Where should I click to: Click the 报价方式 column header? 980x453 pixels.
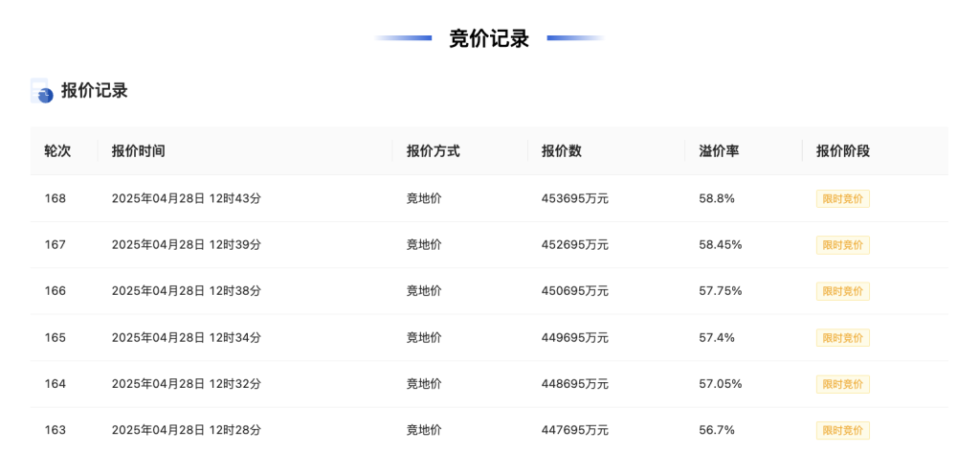(x=434, y=151)
